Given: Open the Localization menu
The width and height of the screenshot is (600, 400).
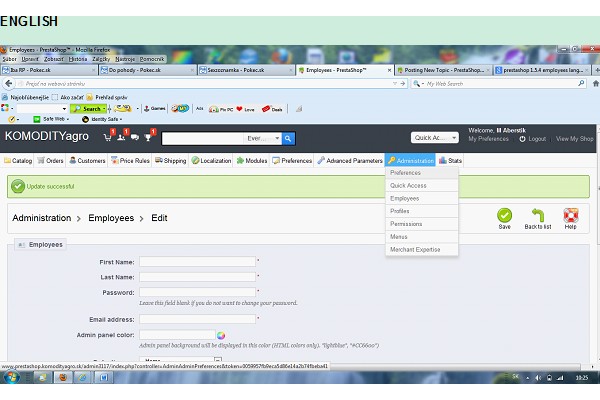Looking at the screenshot, I should pyautogui.click(x=212, y=161).
